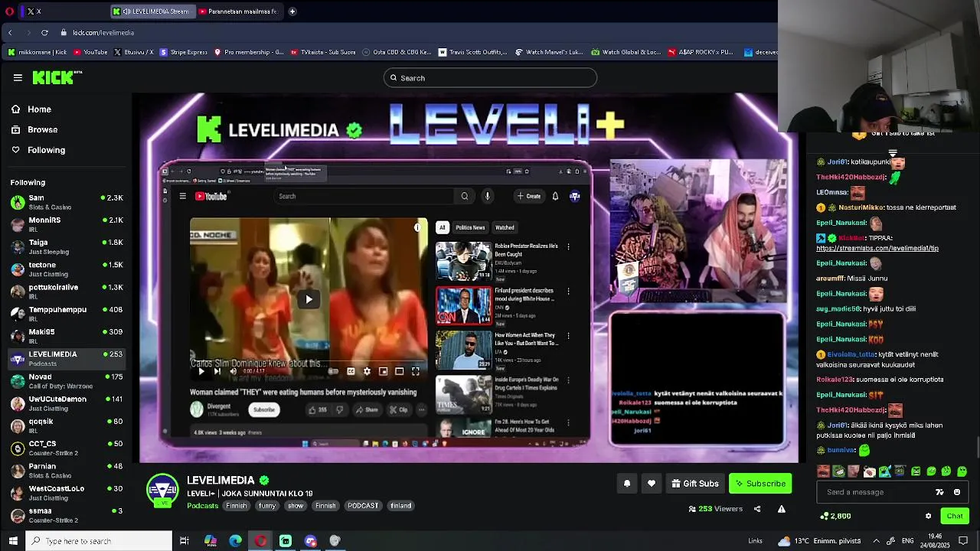Open the mikkomane | Kick bookmark
The image size is (980, 551).
pos(37,52)
